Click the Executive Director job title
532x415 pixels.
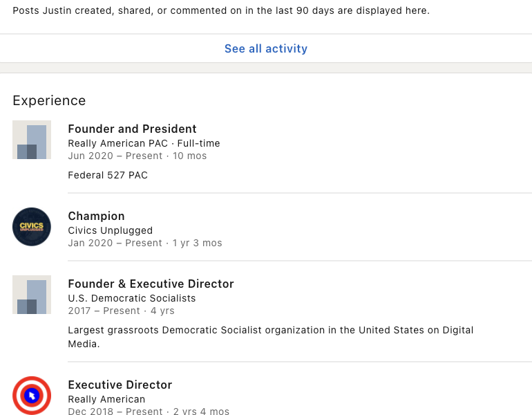(120, 385)
